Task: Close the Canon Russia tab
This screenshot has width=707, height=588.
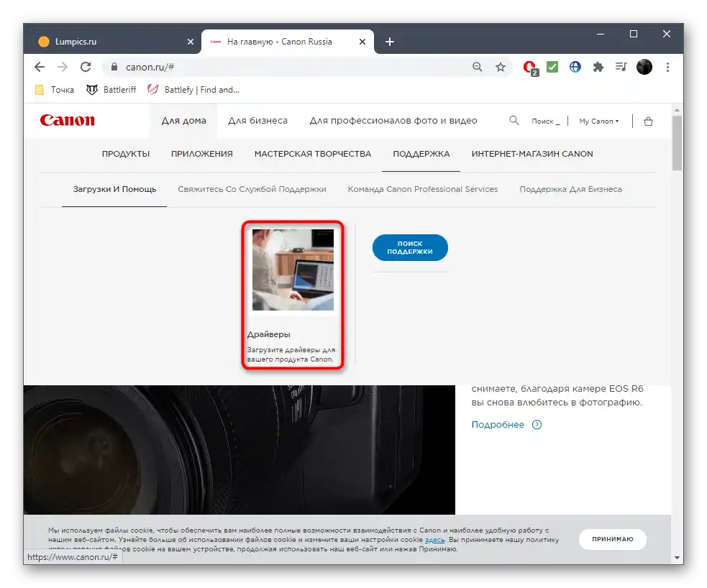Action: [362, 42]
